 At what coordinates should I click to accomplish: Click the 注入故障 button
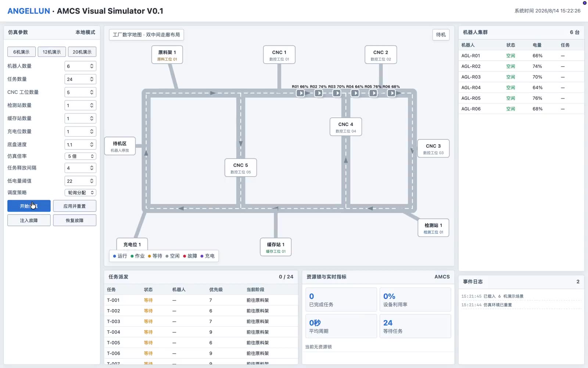pos(29,220)
